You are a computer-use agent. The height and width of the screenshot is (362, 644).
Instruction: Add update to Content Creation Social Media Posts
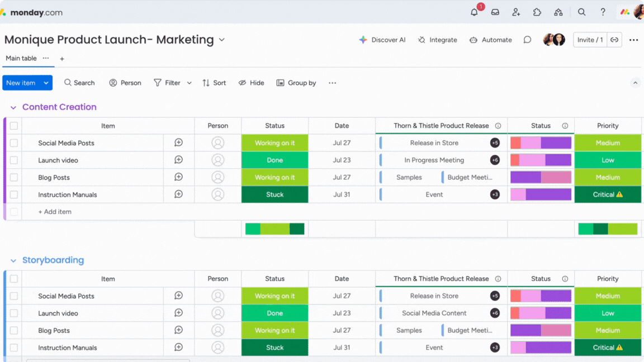[179, 143]
